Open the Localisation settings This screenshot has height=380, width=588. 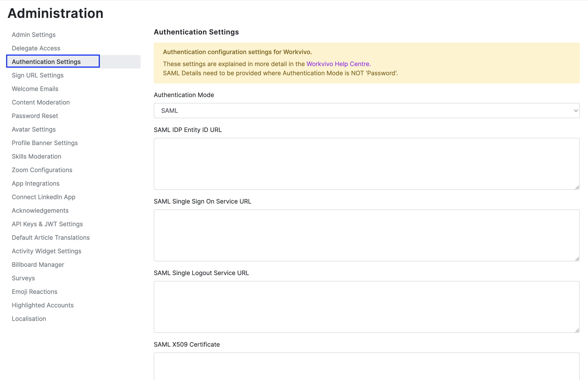29,319
